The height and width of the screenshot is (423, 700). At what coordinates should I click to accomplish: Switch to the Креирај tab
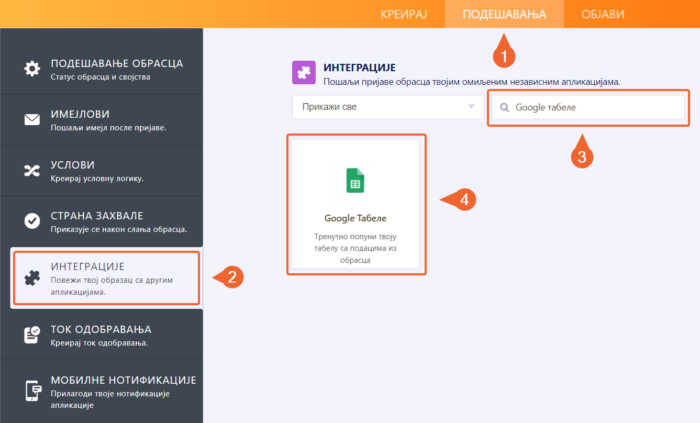pyautogui.click(x=404, y=14)
